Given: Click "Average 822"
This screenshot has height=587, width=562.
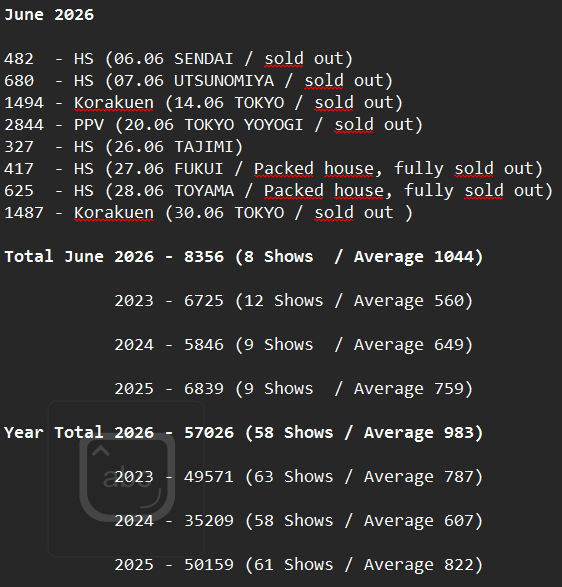Looking at the screenshot, I should tap(419, 565).
